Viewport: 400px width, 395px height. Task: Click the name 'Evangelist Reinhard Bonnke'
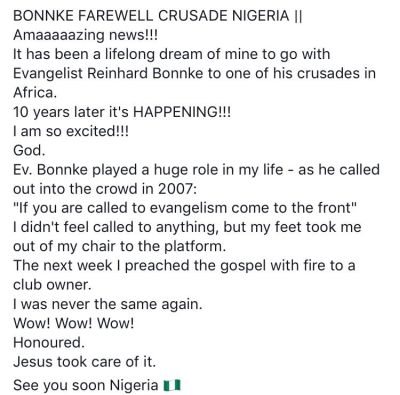108,73
